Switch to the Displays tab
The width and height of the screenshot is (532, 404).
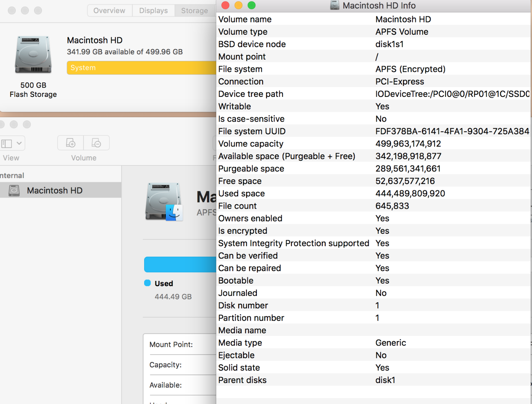tap(153, 10)
